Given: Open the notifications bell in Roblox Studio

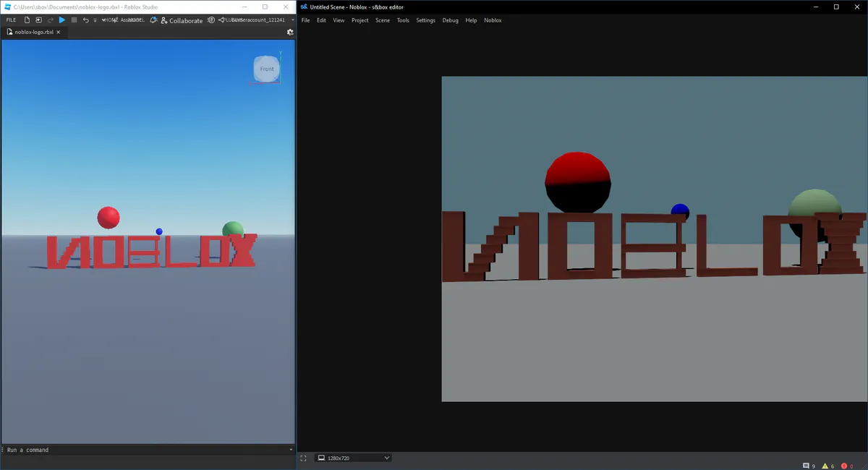Looking at the screenshot, I should pyautogui.click(x=154, y=20).
